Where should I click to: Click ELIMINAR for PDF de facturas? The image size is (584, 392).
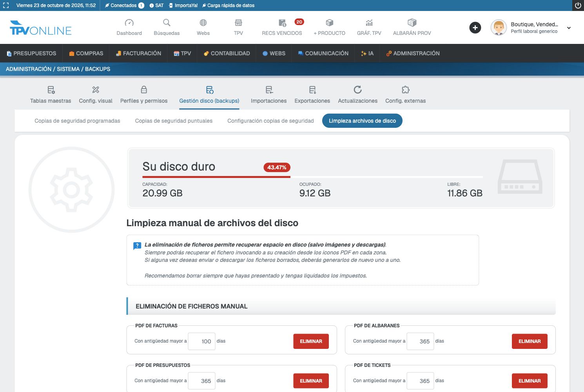point(311,341)
